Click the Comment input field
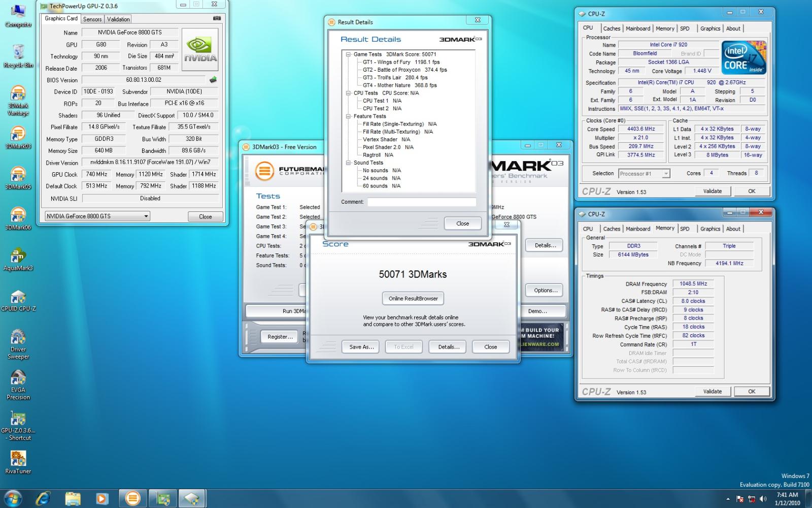This screenshot has height=508, width=812. click(x=422, y=202)
